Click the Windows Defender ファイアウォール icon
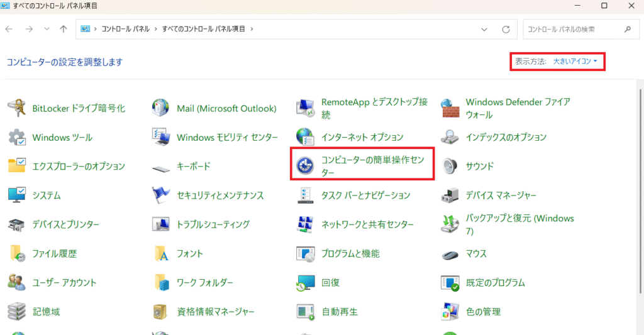The width and height of the screenshot is (644, 335). pyautogui.click(x=450, y=108)
